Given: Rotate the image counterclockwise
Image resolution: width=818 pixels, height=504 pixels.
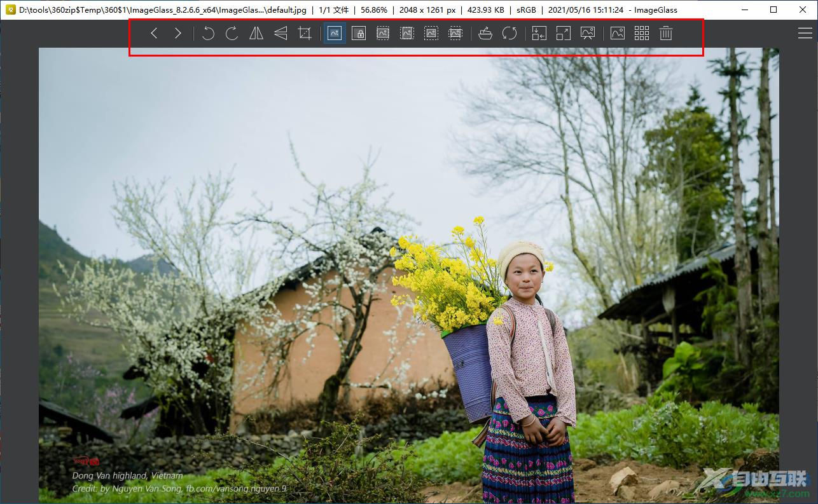Looking at the screenshot, I should 208,34.
